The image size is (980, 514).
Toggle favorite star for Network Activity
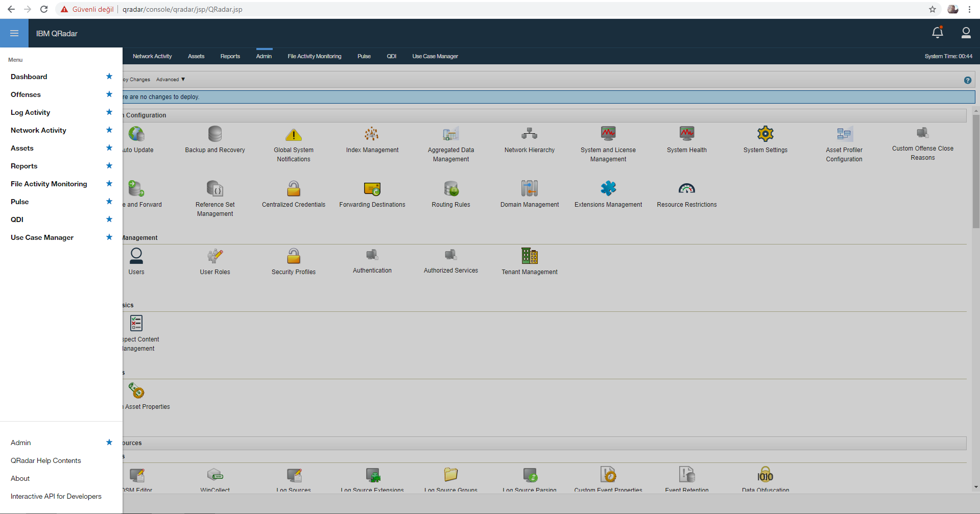point(109,130)
